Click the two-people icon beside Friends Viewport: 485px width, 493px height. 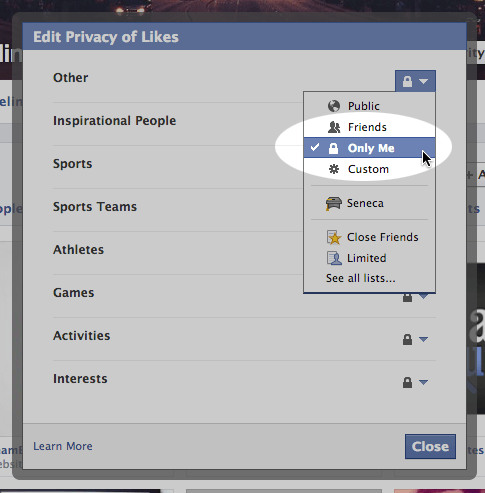[334, 127]
